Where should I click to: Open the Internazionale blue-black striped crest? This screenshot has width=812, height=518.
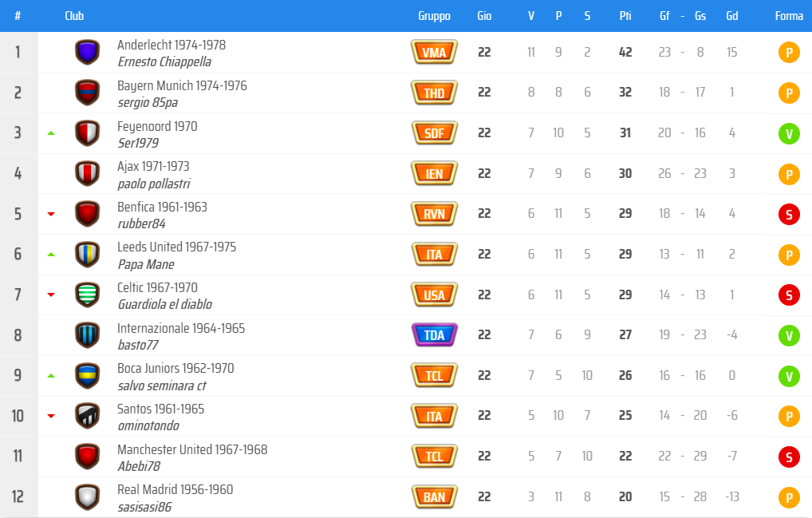(87, 335)
